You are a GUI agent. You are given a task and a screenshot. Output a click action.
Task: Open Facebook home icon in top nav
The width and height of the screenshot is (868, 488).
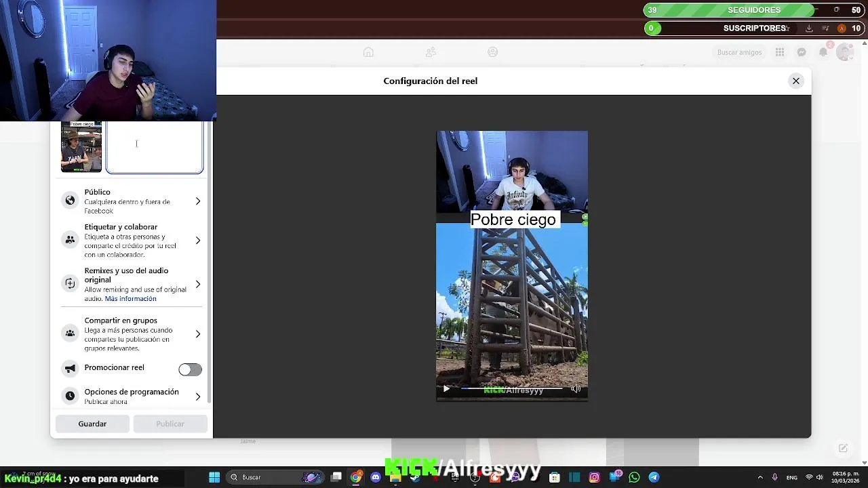(x=368, y=52)
